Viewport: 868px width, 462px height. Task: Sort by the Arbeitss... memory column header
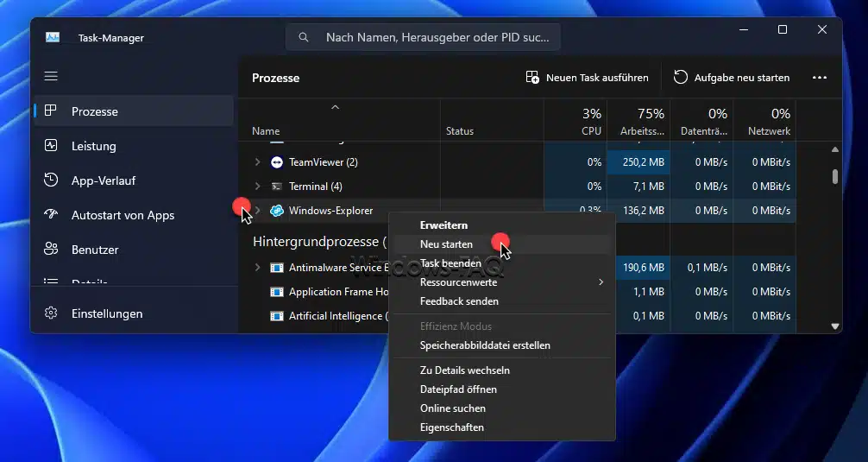click(638, 121)
